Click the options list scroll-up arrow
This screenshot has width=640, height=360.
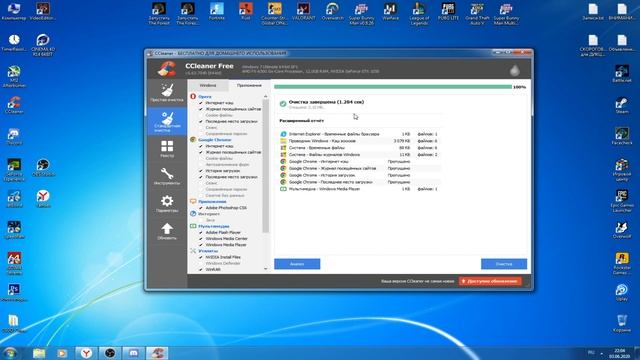pos(266,96)
